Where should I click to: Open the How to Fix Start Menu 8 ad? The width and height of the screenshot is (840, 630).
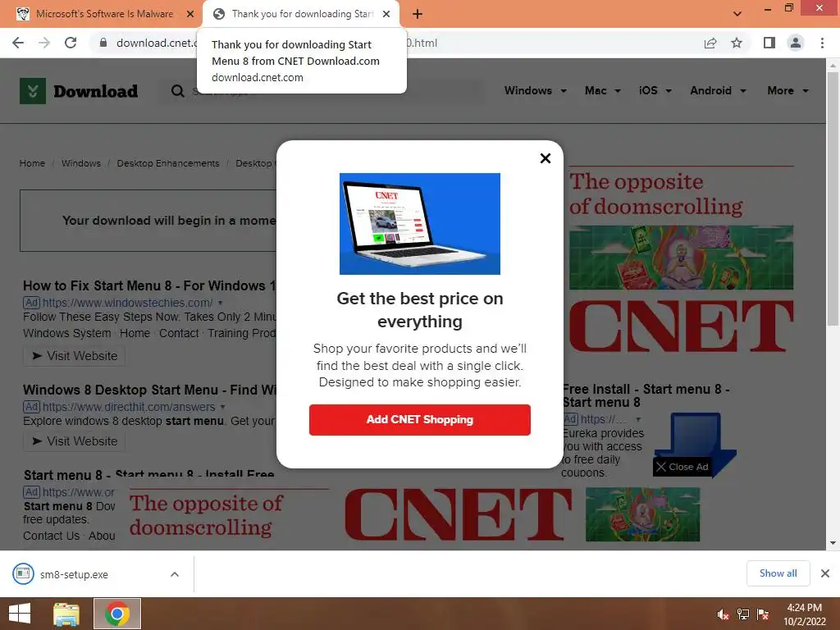tap(149, 285)
